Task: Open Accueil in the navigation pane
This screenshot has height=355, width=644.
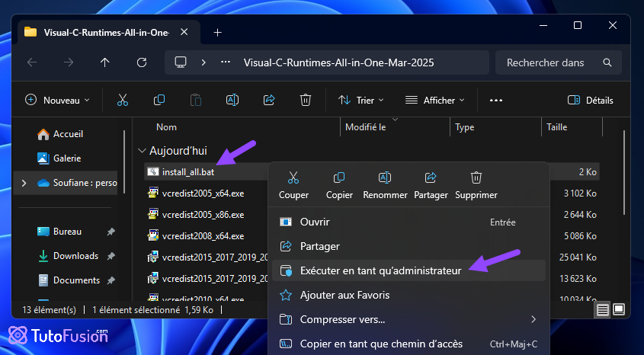Action: 60,134
